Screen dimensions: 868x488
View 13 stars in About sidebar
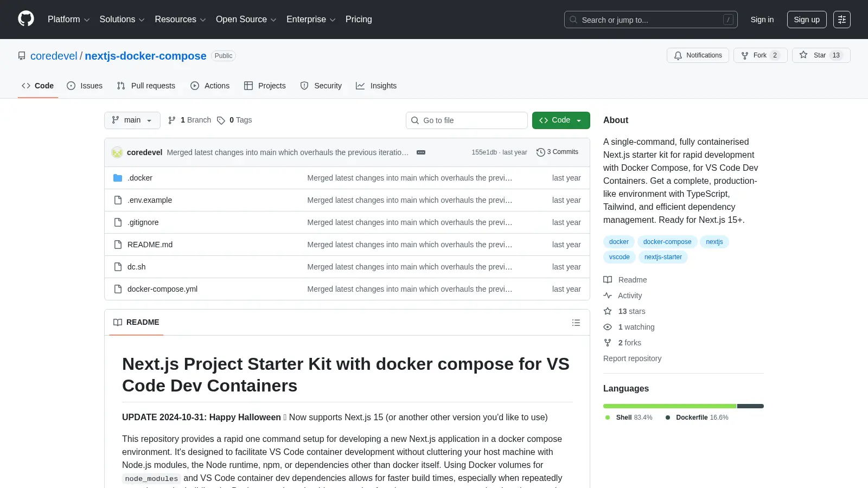click(624, 311)
